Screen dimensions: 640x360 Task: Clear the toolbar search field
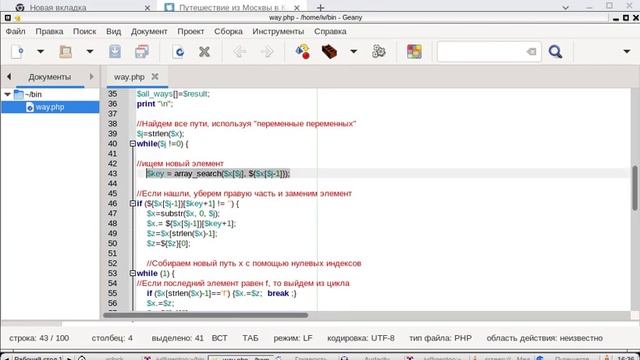click(x=531, y=52)
